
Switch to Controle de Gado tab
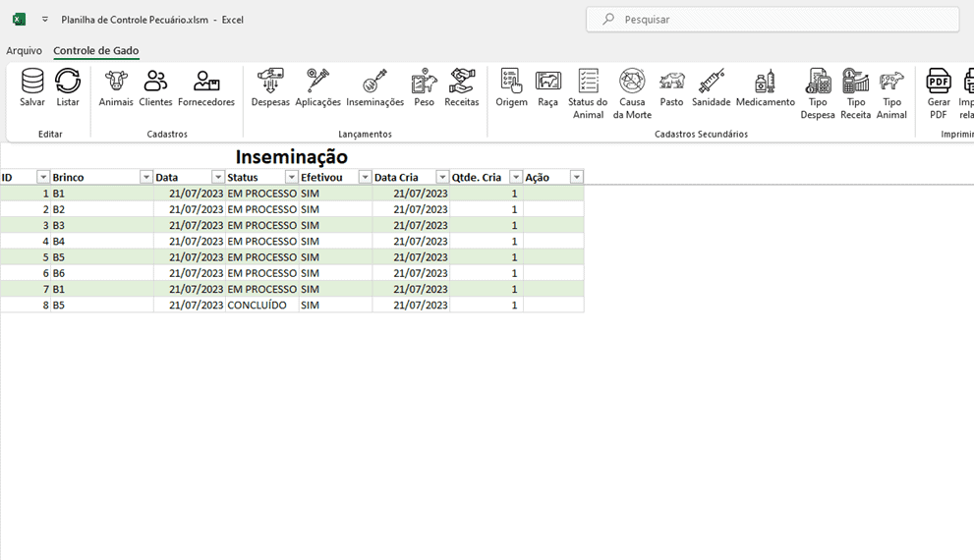tap(96, 50)
